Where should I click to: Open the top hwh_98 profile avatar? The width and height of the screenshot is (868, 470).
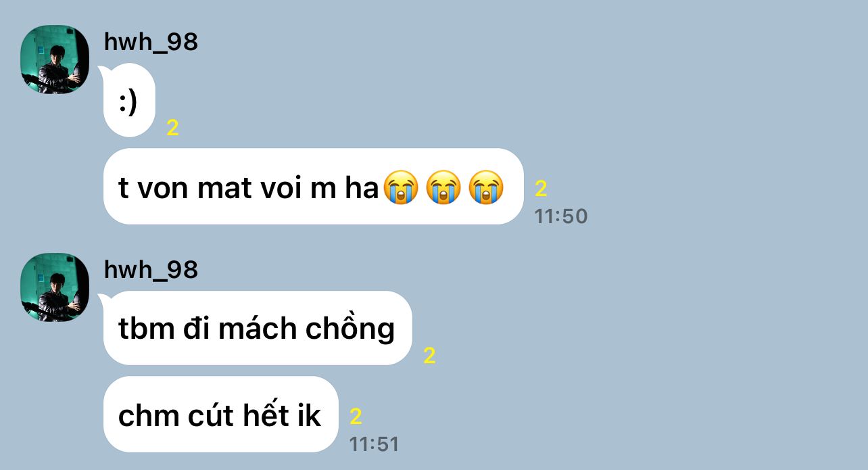coord(55,60)
